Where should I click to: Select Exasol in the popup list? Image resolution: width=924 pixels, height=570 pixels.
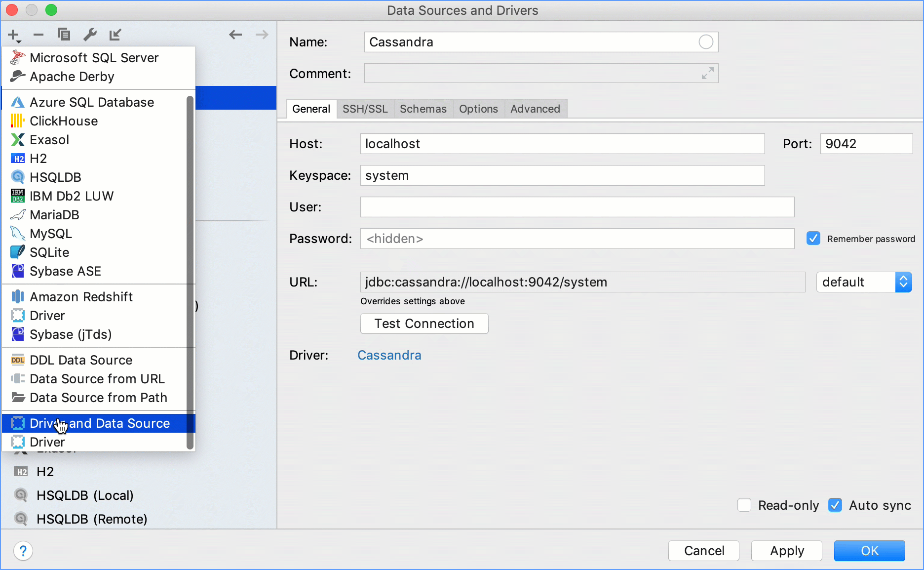(x=95, y=140)
